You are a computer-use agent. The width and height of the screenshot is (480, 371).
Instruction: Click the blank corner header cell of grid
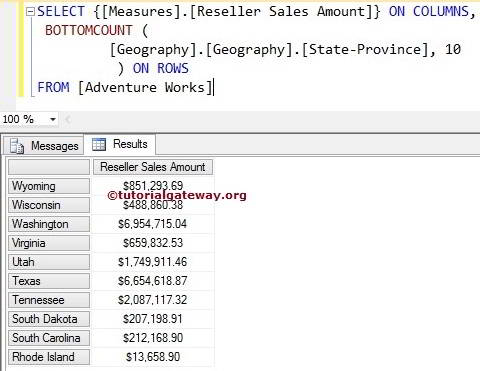[49, 167]
